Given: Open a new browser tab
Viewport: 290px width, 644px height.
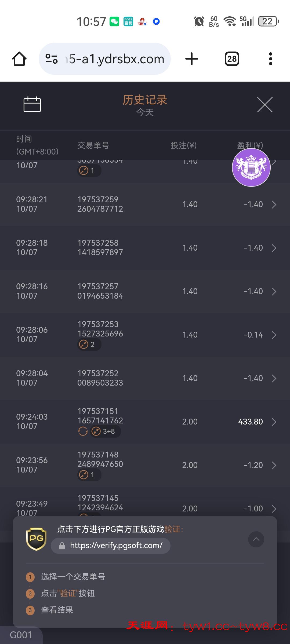Looking at the screenshot, I should (x=192, y=59).
